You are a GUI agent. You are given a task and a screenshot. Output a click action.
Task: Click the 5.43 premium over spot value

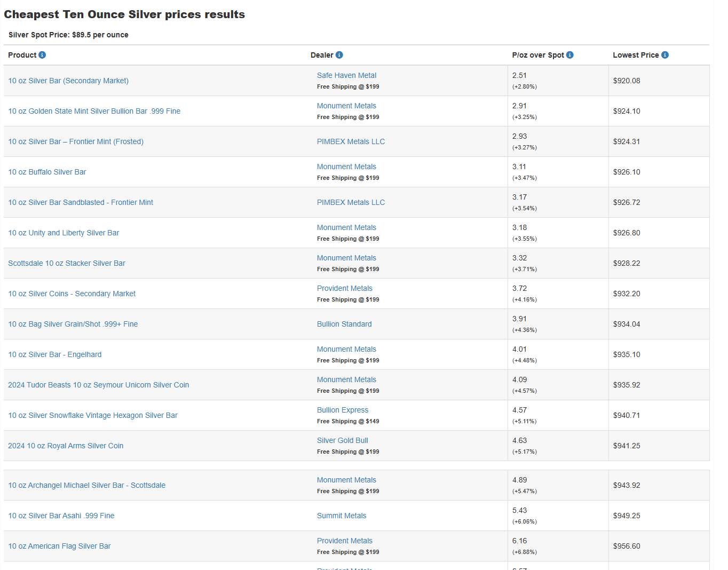pos(519,510)
